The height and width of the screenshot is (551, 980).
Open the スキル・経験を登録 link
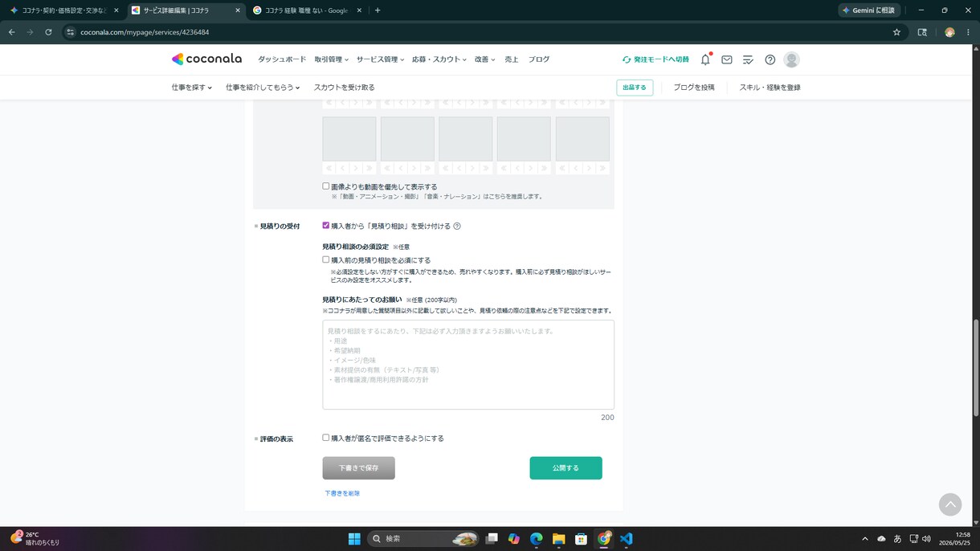point(770,87)
